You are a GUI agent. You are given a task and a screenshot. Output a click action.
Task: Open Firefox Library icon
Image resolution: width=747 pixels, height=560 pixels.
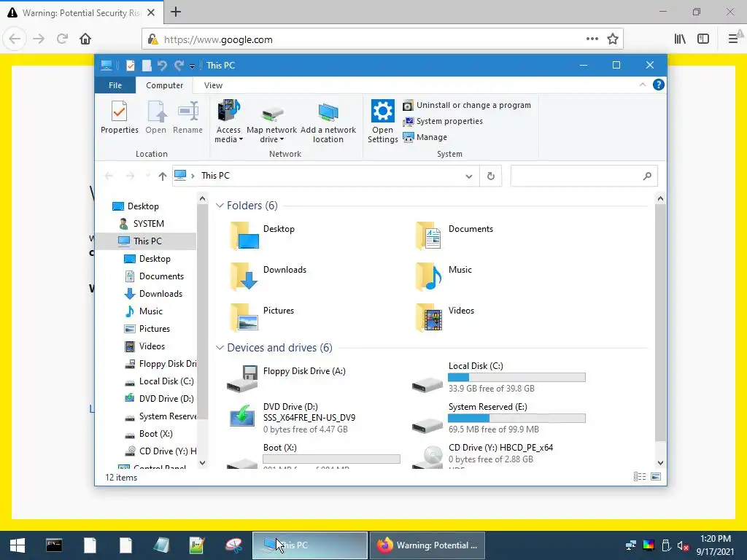click(680, 39)
